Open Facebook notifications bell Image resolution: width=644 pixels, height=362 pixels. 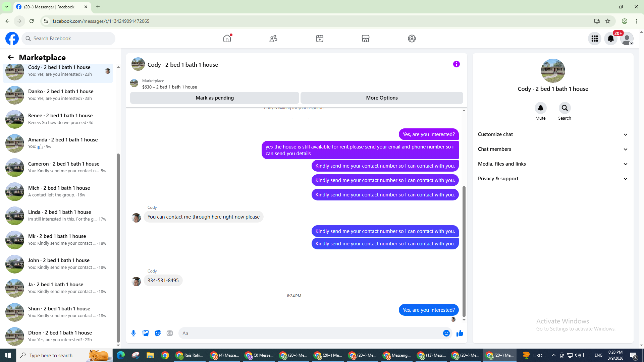(x=610, y=39)
